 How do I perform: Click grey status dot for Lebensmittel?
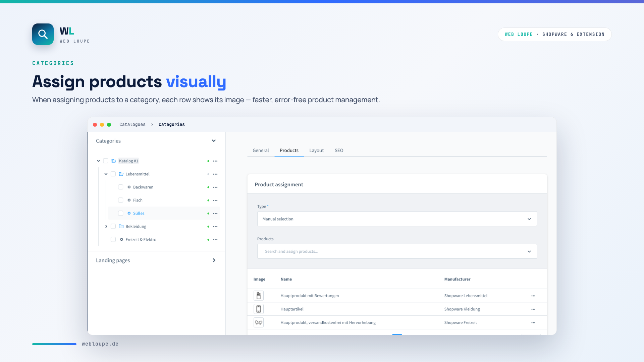(x=208, y=174)
